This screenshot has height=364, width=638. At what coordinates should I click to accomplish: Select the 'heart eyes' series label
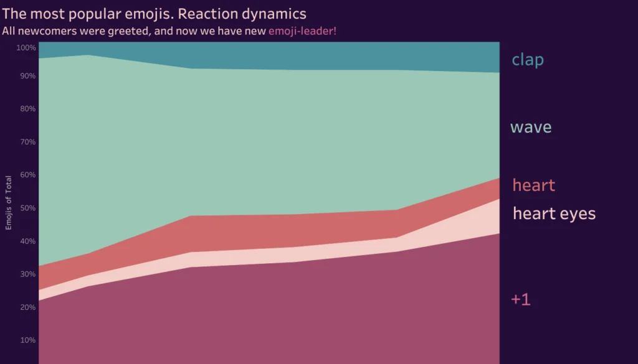click(x=554, y=214)
